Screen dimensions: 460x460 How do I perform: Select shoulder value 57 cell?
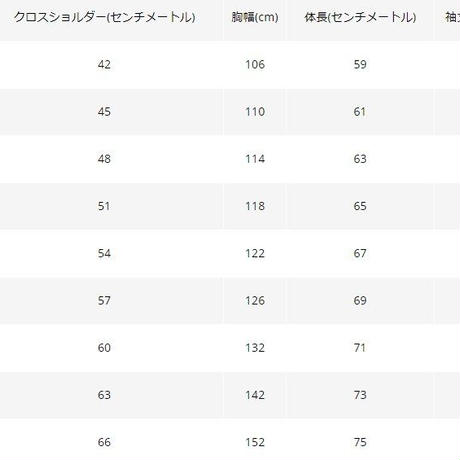(x=104, y=300)
